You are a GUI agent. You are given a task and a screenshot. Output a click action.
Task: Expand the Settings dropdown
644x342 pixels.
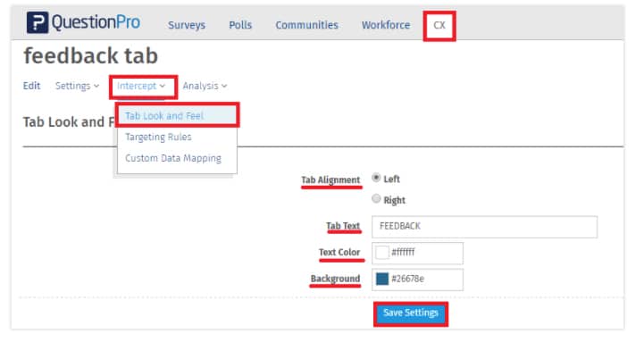(77, 86)
